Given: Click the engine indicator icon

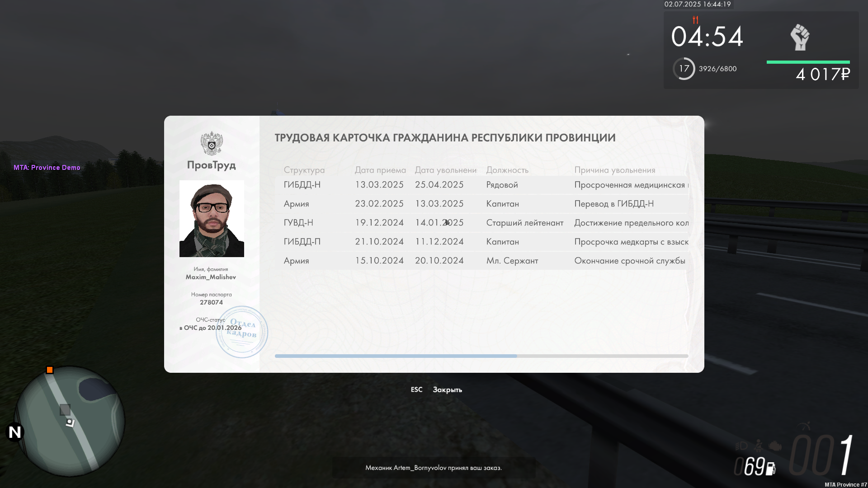Looking at the screenshot, I should click(x=775, y=446).
